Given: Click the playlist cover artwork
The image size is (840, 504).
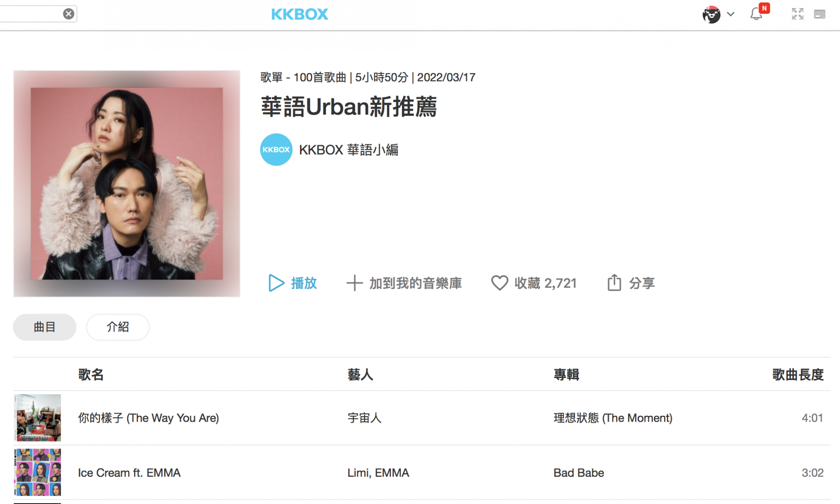Looking at the screenshot, I should pos(126,184).
